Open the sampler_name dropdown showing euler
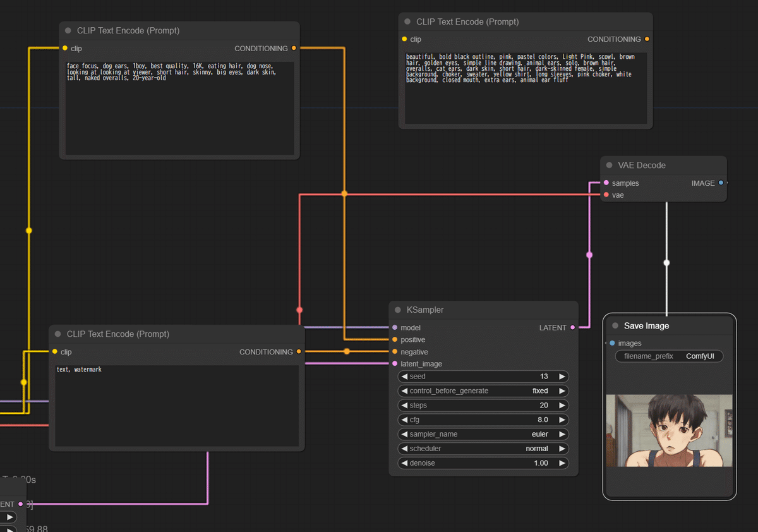758x532 pixels. coord(483,434)
